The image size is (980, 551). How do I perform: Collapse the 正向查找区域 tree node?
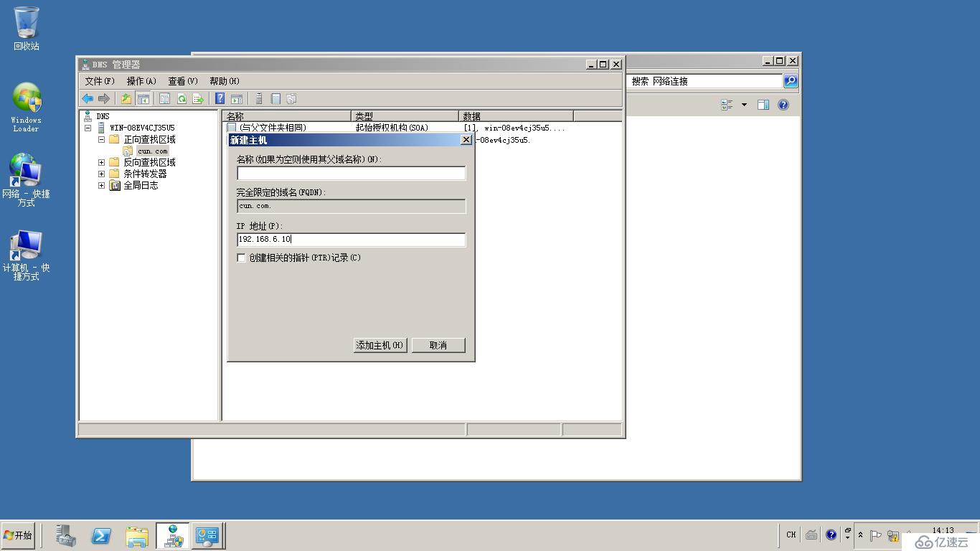(x=101, y=139)
